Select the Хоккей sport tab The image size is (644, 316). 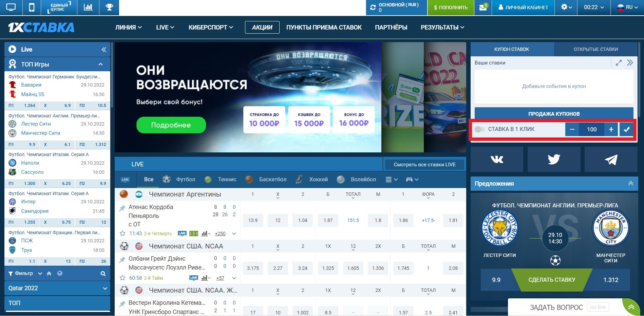(x=312, y=180)
